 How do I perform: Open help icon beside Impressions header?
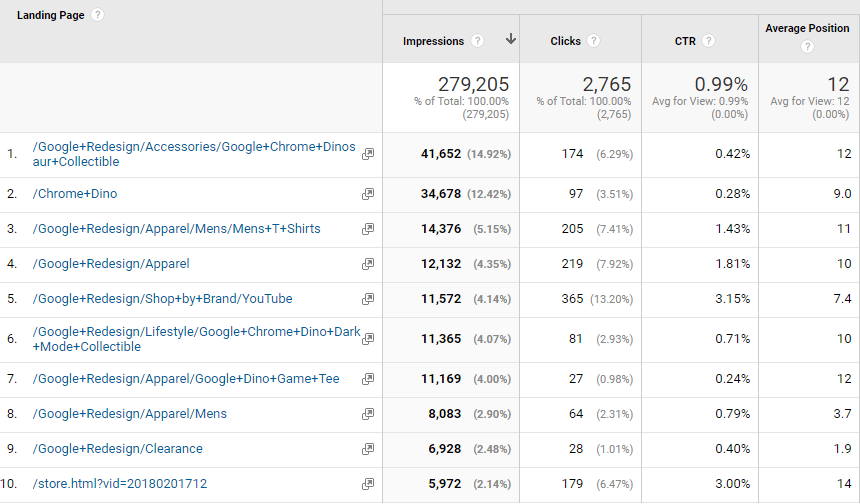tap(478, 41)
